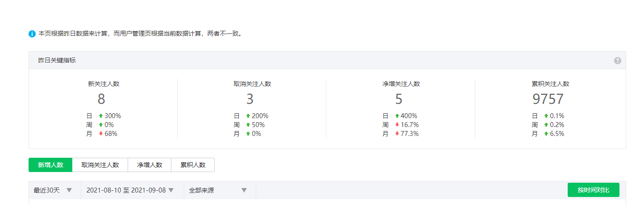The image size is (644, 205).
Task: Switch to the 取消关注人数 tab
Action: (100, 165)
